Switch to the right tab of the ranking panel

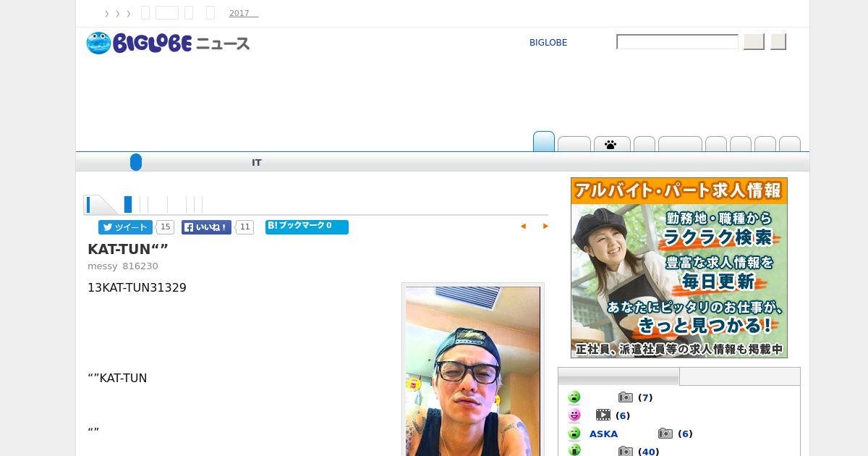point(739,376)
